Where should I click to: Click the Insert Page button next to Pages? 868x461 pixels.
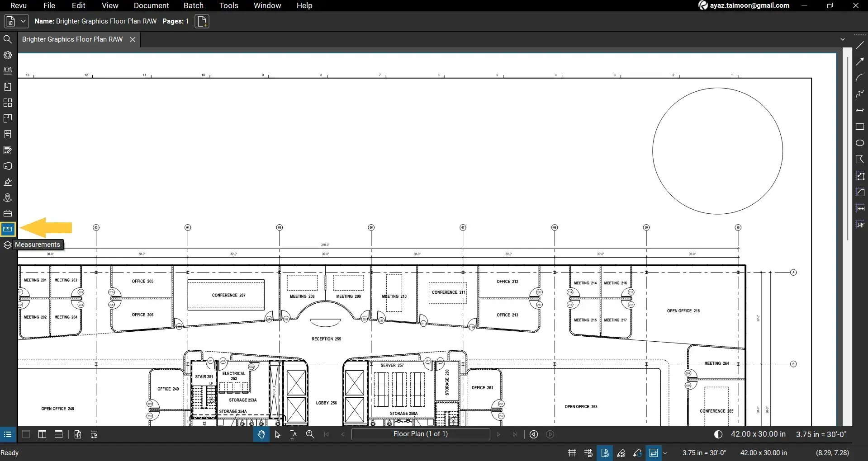point(202,21)
